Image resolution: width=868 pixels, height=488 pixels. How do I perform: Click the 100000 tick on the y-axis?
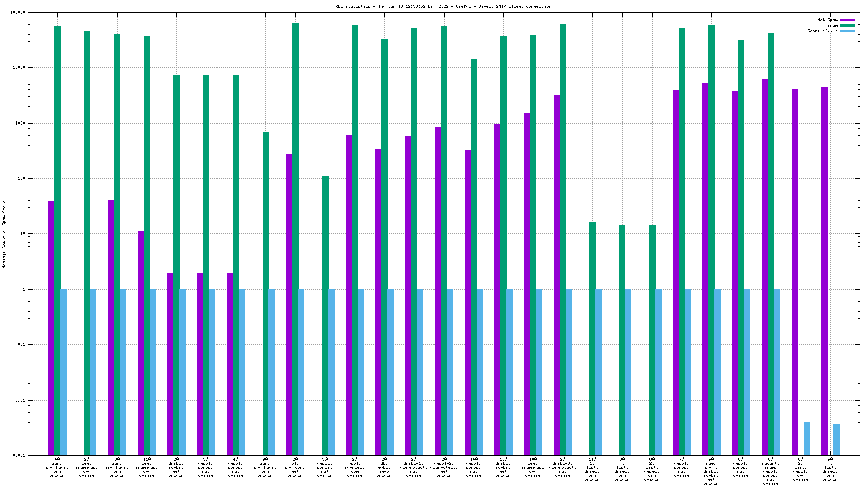pos(18,13)
